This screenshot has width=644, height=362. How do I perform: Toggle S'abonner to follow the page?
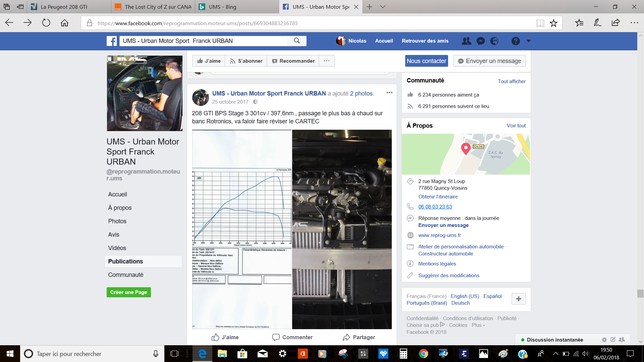246,61
